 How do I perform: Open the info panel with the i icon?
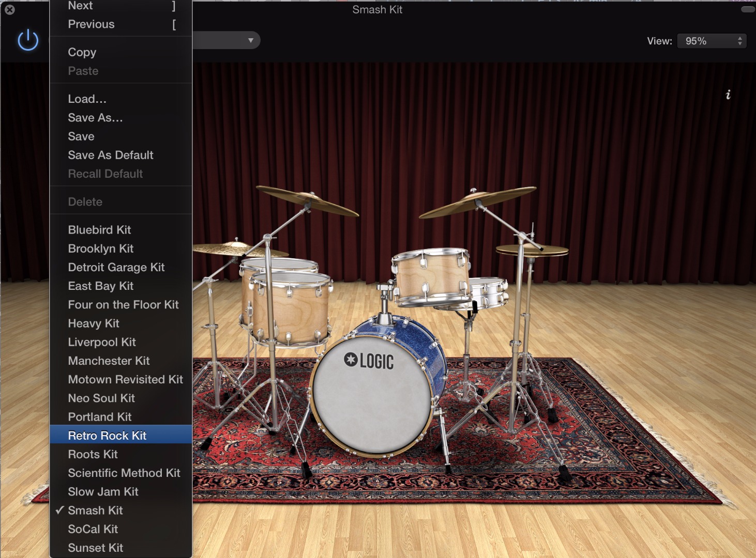click(728, 95)
